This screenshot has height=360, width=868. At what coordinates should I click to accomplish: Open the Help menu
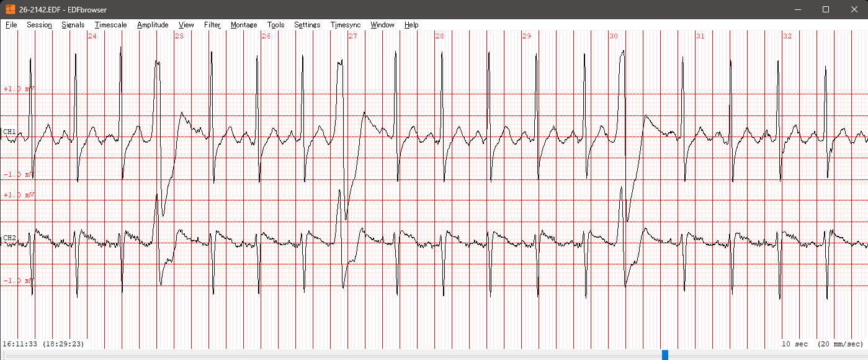411,25
